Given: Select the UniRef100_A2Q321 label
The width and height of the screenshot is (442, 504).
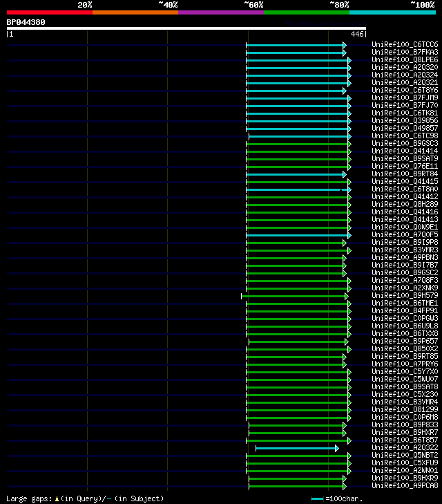Looking at the screenshot, I should click(405, 82).
